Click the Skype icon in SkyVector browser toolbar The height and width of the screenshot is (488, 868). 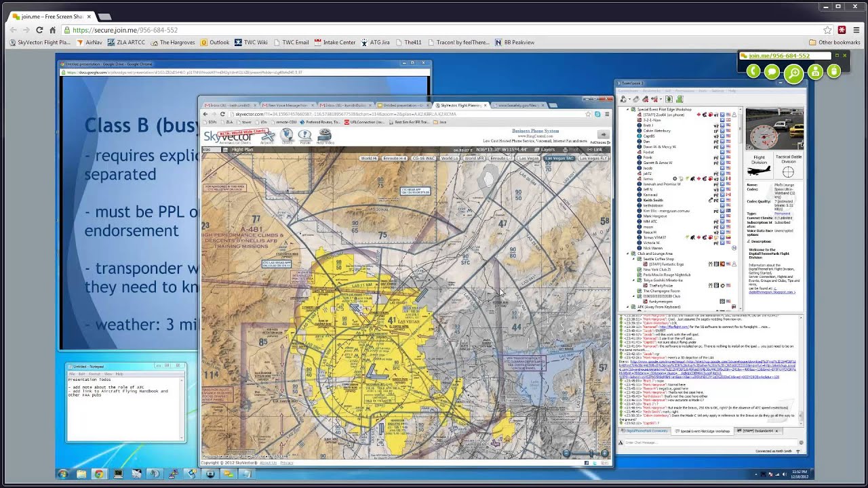(x=597, y=114)
